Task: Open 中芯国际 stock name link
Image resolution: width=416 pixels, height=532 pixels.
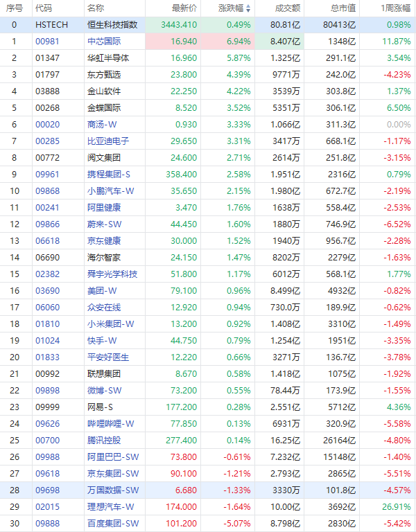Action: tap(104, 42)
